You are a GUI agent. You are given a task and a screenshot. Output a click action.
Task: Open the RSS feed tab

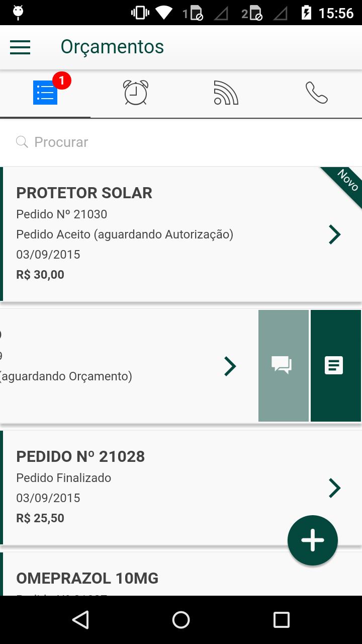coord(226,93)
